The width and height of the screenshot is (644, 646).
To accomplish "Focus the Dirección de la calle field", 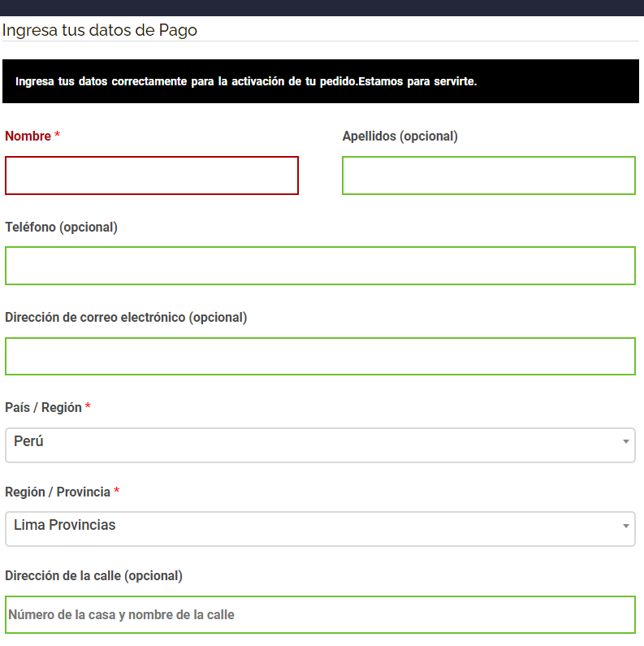I will click(x=320, y=614).
